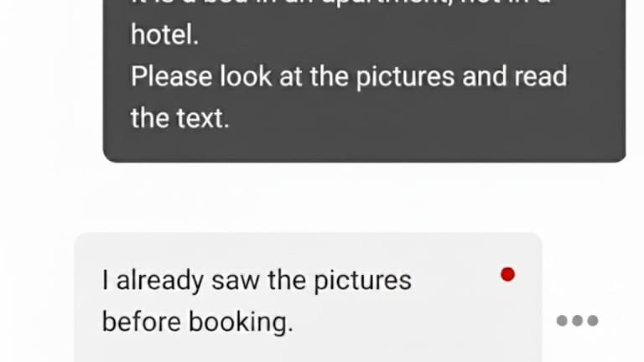644x362 pixels.
Task: Click the word "pictures" in light bubble
Action: (x=362, y=282)
